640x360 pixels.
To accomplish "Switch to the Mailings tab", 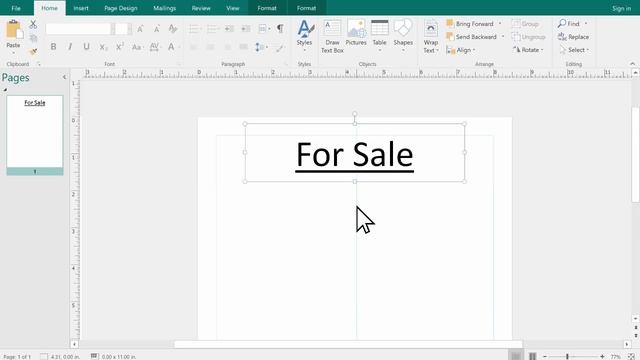I will [x=164, y=8].
